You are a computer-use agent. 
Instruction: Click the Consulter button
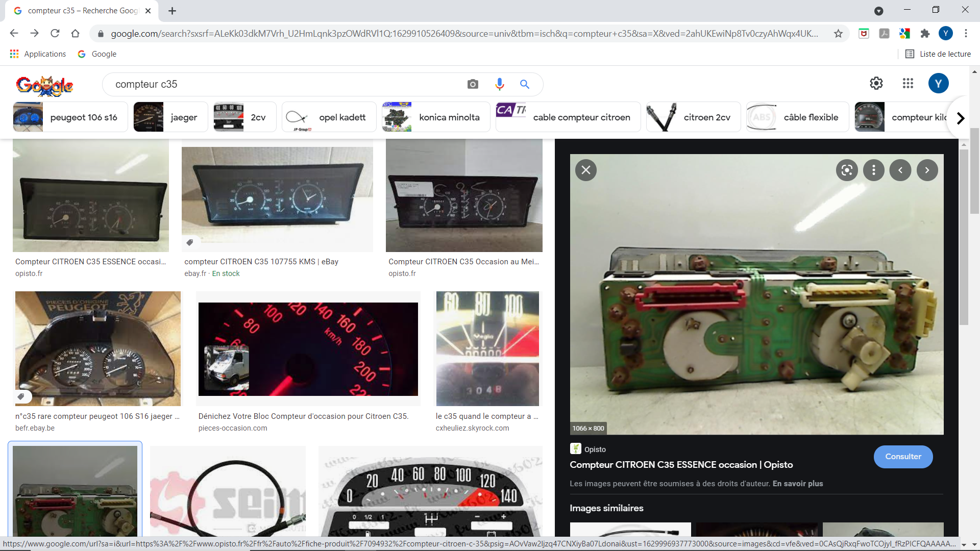[x=903, y=457]
